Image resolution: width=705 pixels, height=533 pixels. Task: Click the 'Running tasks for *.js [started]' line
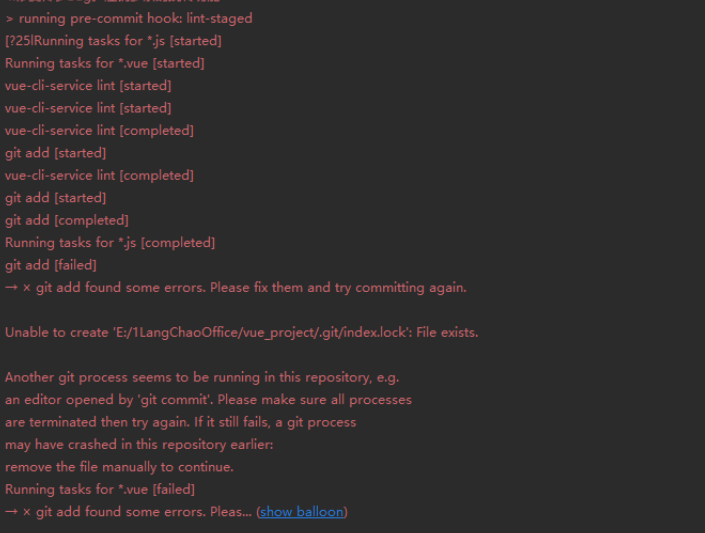point(113,41)
